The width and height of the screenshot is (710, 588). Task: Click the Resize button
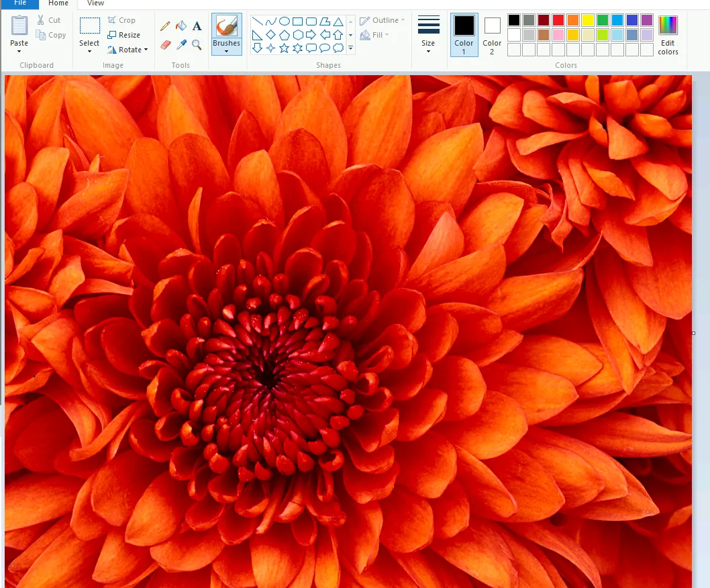(124, 35)
